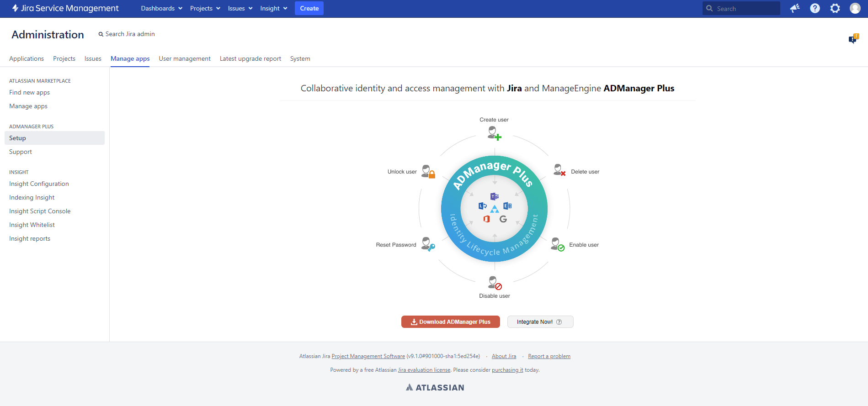Open Indexing Insight

click(x=32, y=197)
